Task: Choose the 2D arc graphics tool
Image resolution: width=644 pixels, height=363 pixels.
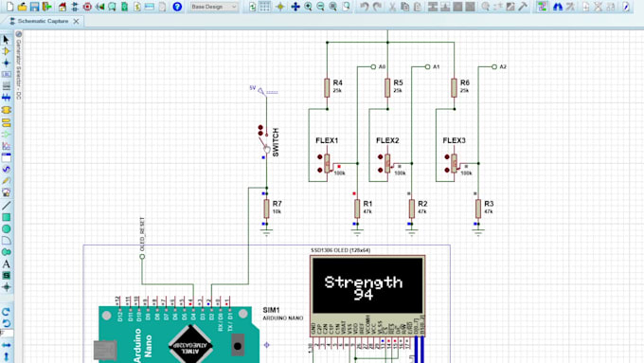Action: tap(7, 241)
